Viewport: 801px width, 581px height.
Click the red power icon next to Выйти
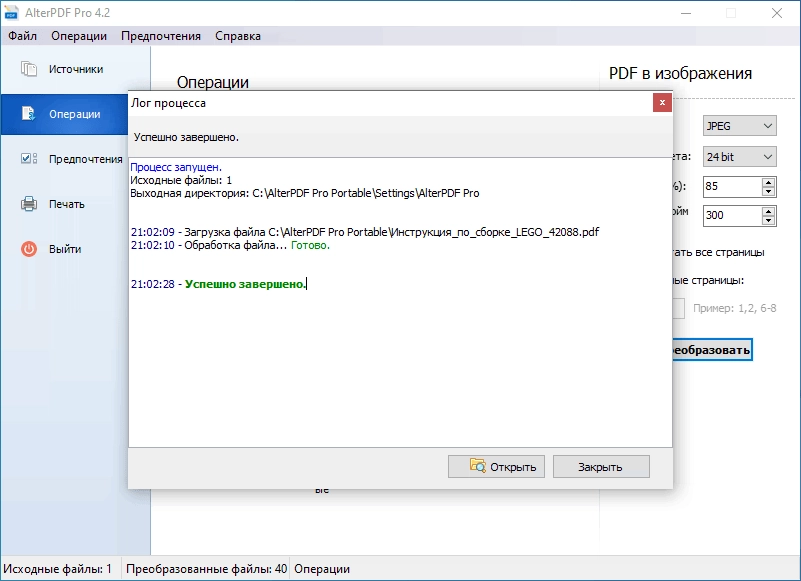click(29, 249)
